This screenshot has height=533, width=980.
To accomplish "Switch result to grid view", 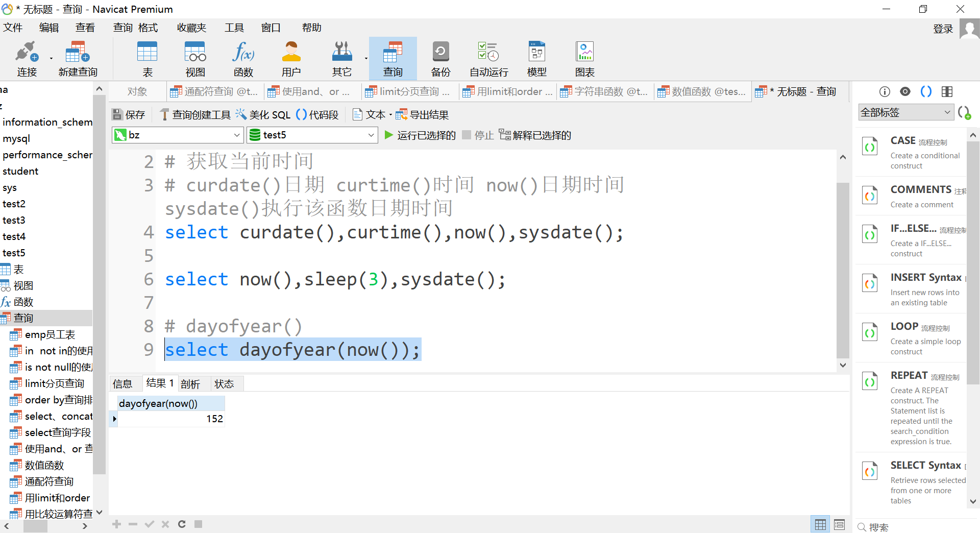I will 820,524.
